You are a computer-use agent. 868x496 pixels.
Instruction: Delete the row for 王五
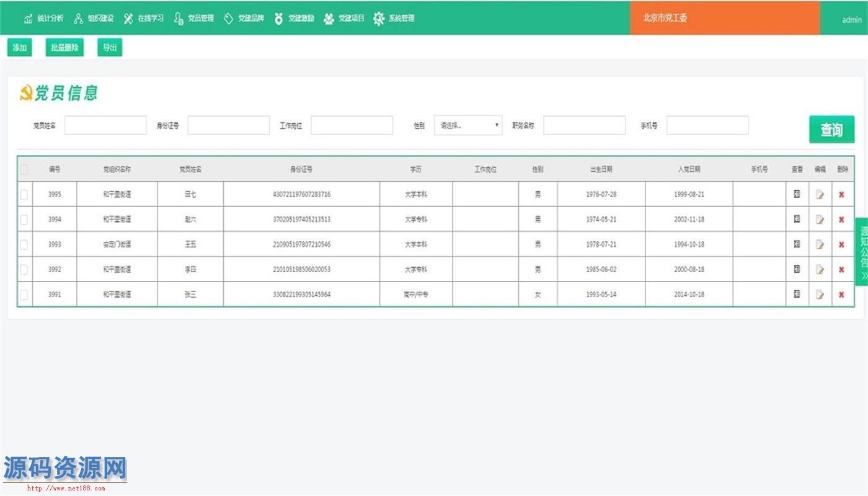(841, 244)
